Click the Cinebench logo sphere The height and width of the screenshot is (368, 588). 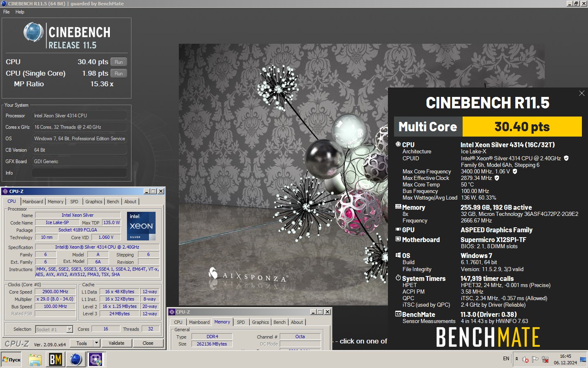pos(33,32)
